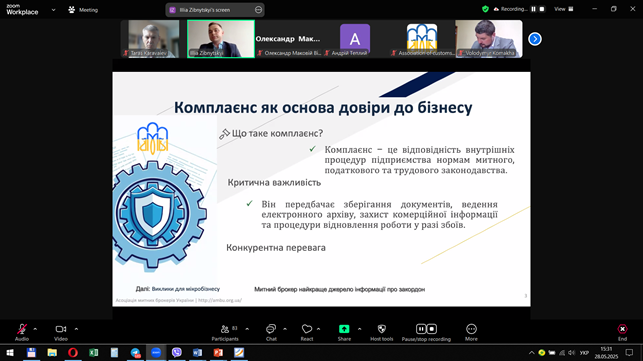Show hidden system tray icons
The height and width of the screenshot is (361, 643).
point(531,352)
